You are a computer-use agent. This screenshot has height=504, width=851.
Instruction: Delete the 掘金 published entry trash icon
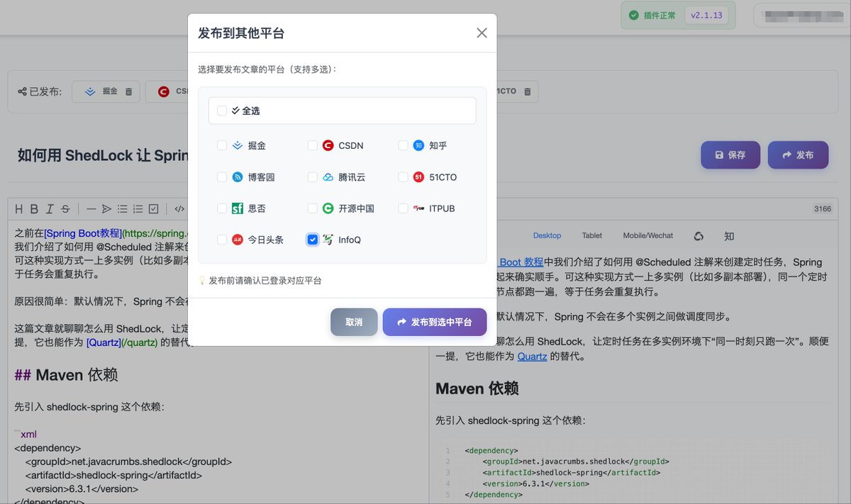(x=128, y=91)
